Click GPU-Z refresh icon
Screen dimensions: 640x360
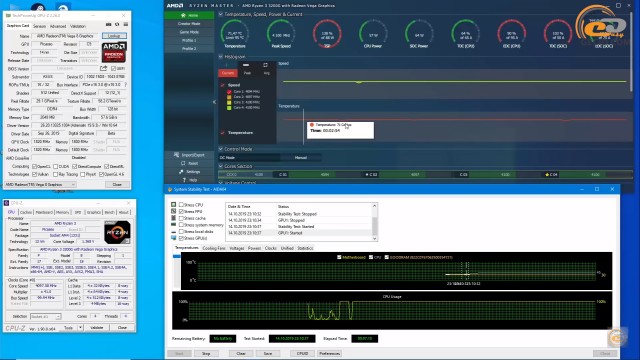(117, 24)
